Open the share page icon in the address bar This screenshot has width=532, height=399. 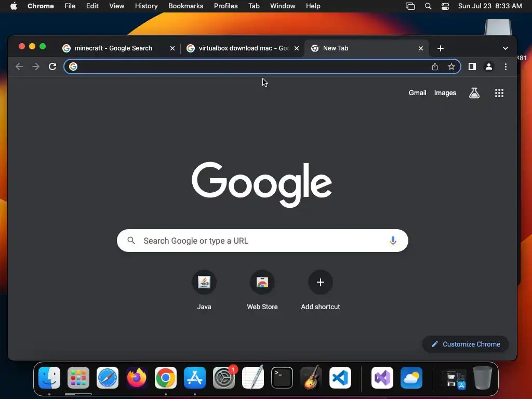pyautogui.click(x=435, y=66)
